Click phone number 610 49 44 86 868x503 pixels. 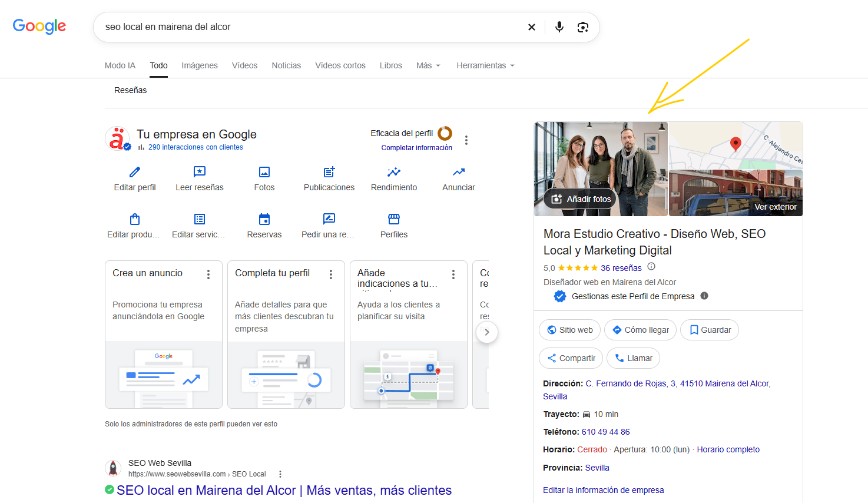605,432
